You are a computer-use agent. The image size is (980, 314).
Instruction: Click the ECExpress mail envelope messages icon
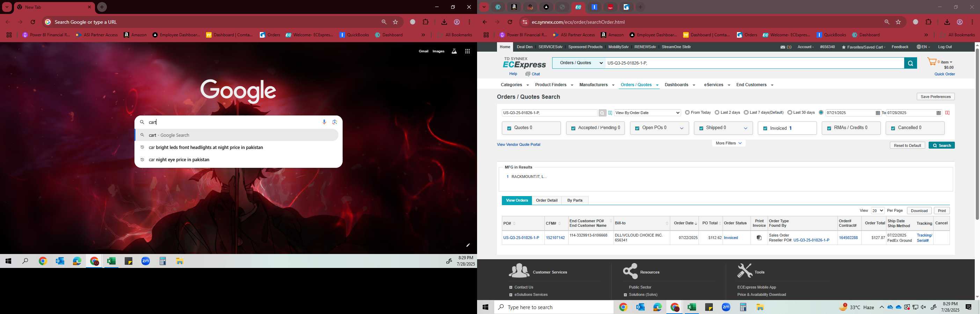coord(783,47)
